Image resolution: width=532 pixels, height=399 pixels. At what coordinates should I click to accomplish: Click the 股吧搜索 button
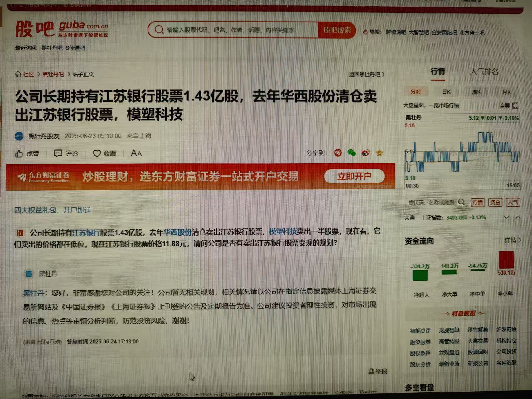pos(337,30)
